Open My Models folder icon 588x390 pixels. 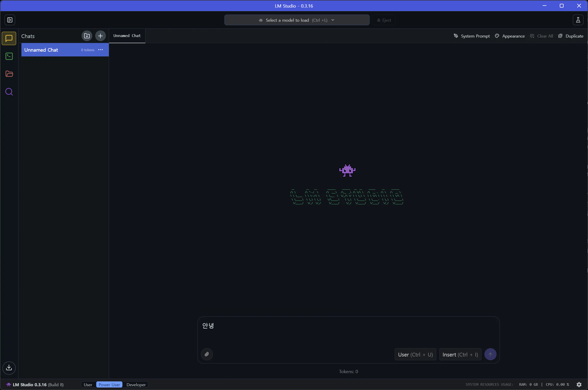click(x=9, y=74)
